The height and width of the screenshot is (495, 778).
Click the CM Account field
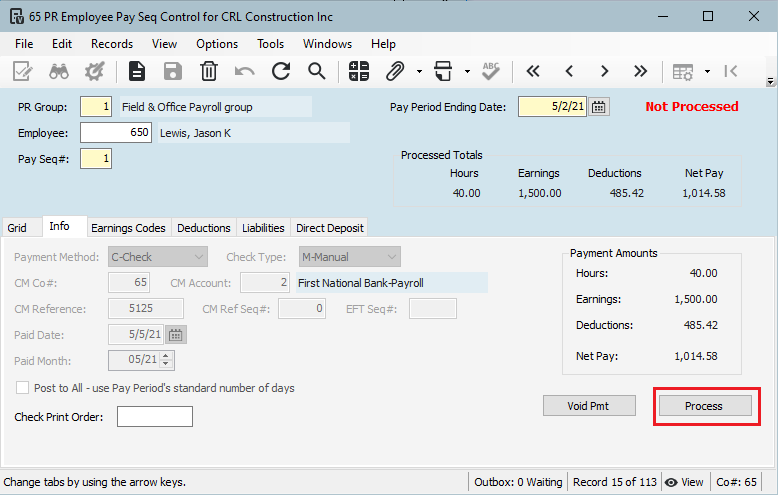tap(265, 283)
